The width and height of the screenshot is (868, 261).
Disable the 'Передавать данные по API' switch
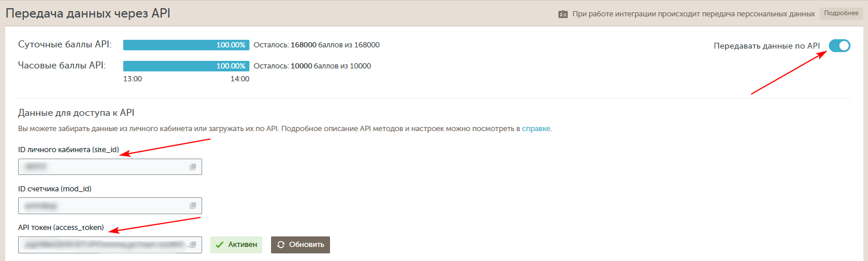(x=839, y=46)
